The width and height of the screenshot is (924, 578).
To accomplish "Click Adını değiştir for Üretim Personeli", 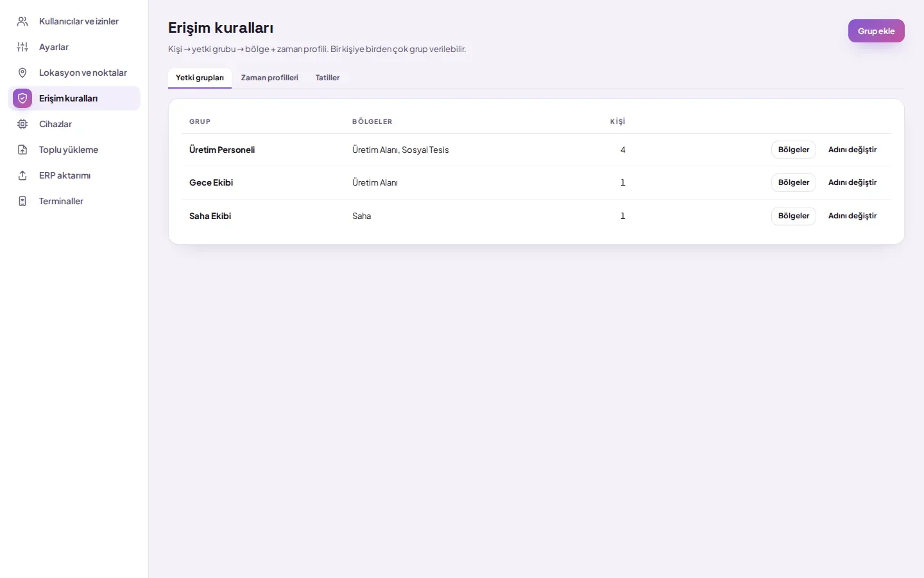I will coord(852,150).
